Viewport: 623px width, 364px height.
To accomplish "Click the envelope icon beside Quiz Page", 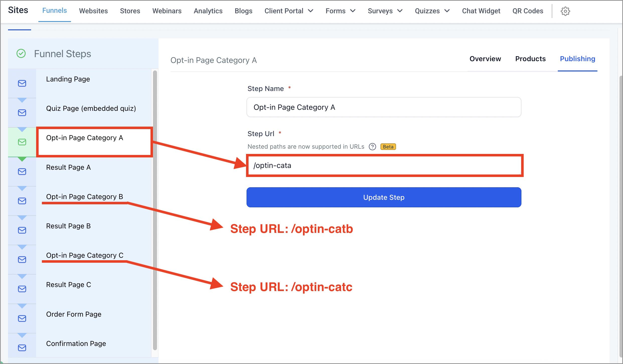I will 22,113.
